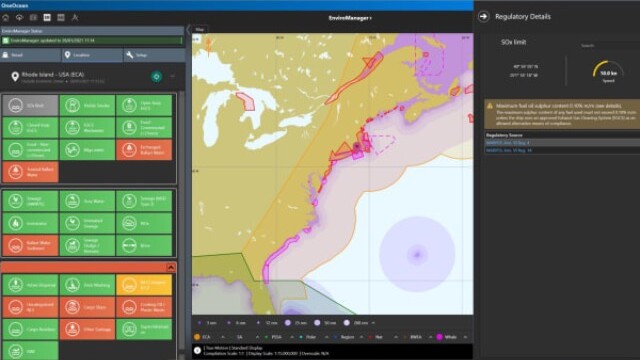
Task: Click the back arrow beside Regulatory Details
Action: (484, 17)
